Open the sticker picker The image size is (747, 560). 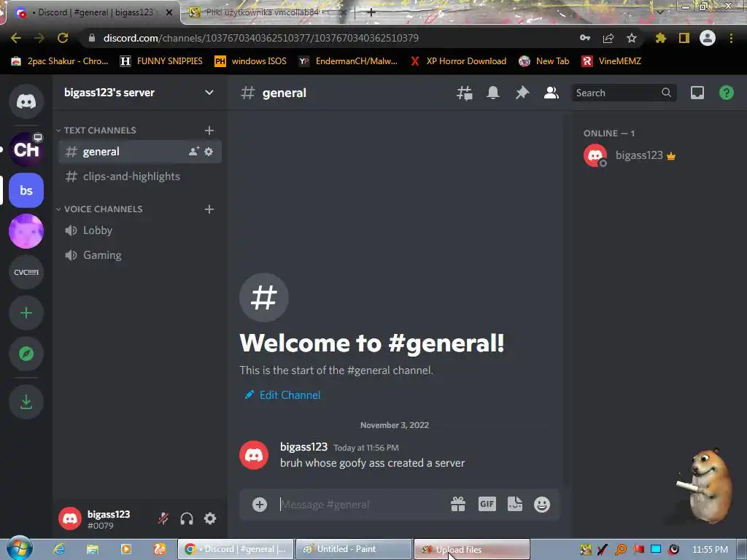click(x=515, y=505)
